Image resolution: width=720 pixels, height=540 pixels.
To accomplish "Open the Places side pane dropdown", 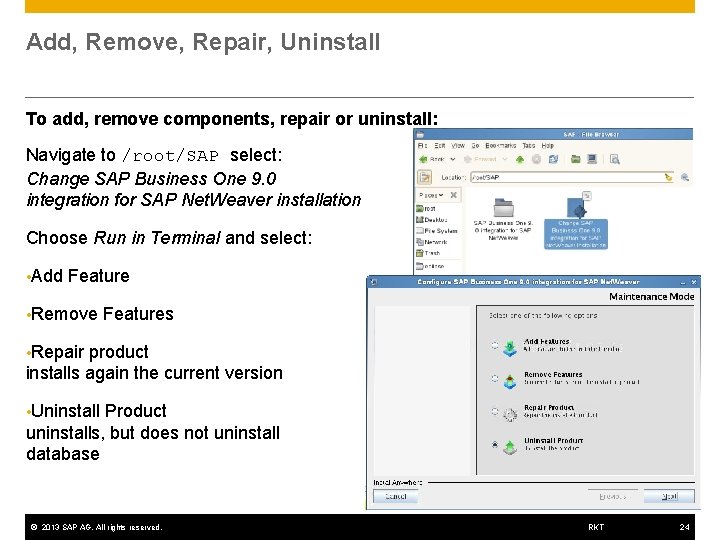I will tap(431, 195).
